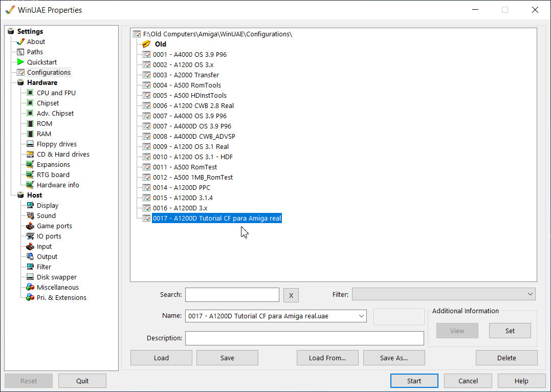Expand the configuration Name combo box arrow
The image size is (551, 392).
(361, 316)
